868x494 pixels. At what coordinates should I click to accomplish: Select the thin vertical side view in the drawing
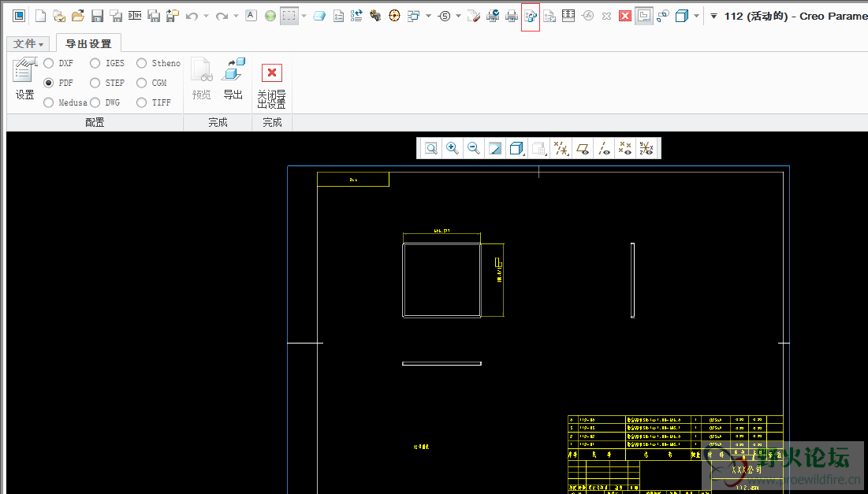[x=633, y=280]
